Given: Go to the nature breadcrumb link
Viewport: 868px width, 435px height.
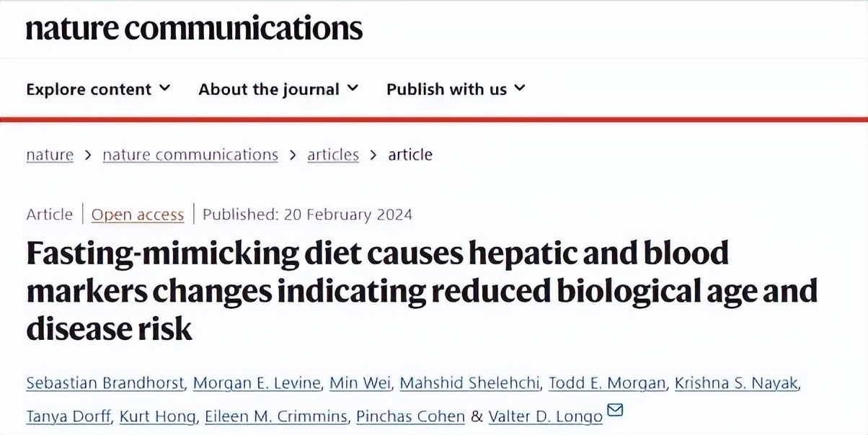Looking at the screenshot, I should pyautogui.click(x=50, y=155).
